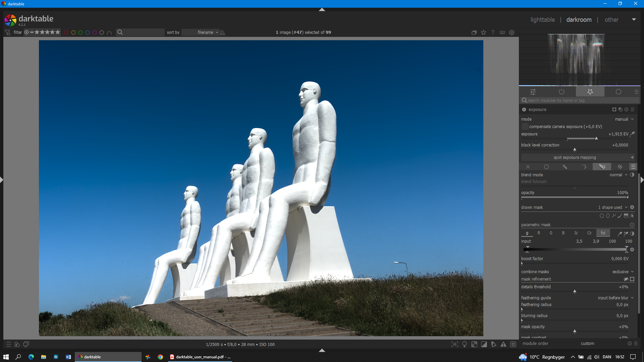Open the exposure module presets menu
The image size is (644, 362).
coord(633,110)
